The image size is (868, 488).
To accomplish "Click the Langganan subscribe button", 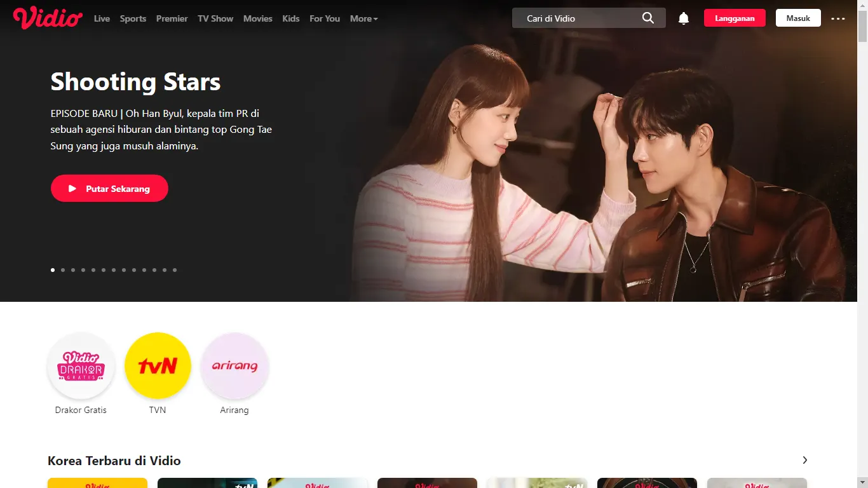I will 735,18.
